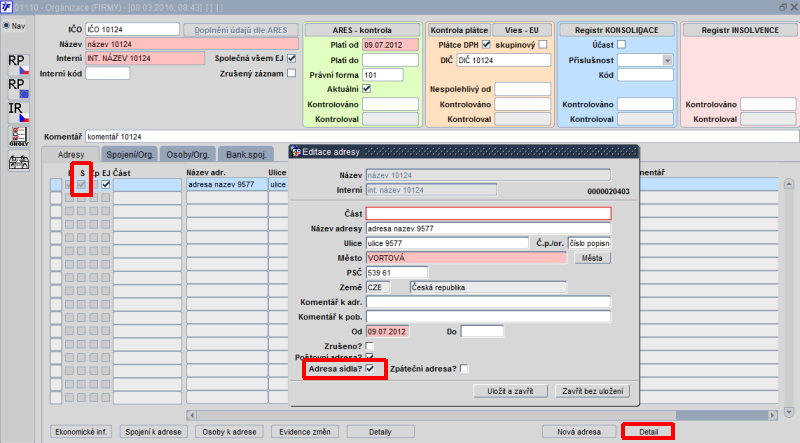Click the Název field with název 10124
The image size is (800, 443).
click(192, 44)
